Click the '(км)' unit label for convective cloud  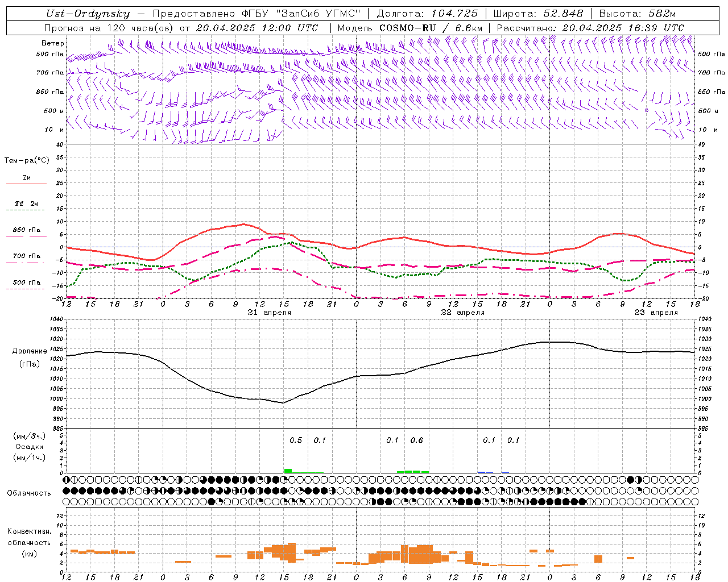click(30, 554)
